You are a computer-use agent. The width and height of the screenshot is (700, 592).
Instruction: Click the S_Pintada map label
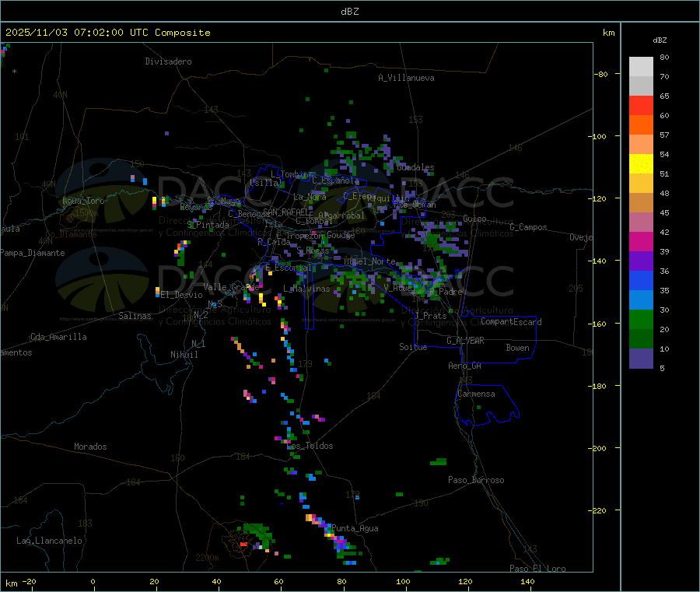[208, 225]
